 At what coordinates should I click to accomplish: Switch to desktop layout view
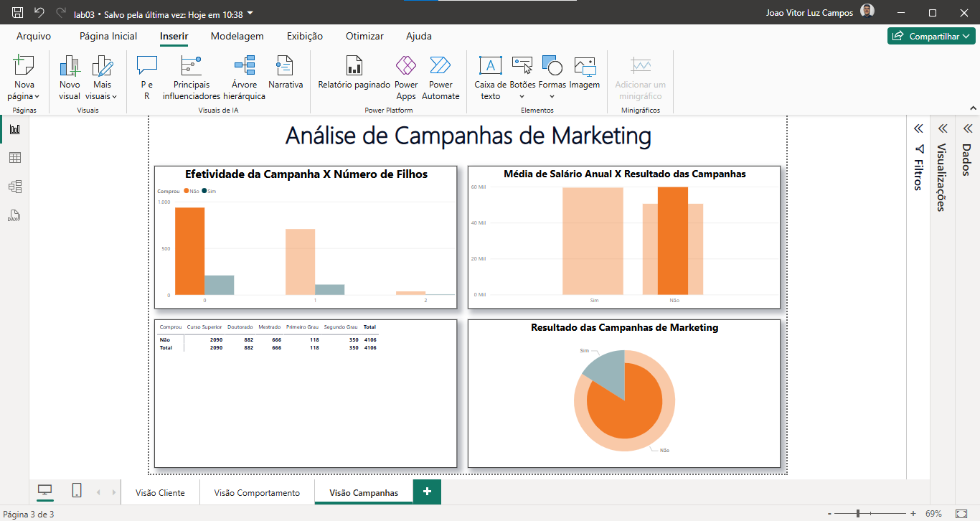pyautogui.click(x=45, y=491)
